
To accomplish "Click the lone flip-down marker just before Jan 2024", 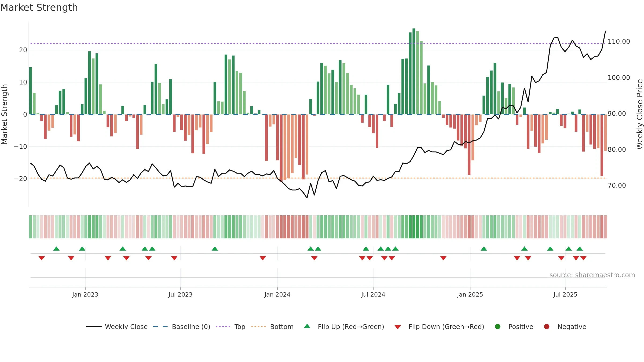I will click(263, 258).
